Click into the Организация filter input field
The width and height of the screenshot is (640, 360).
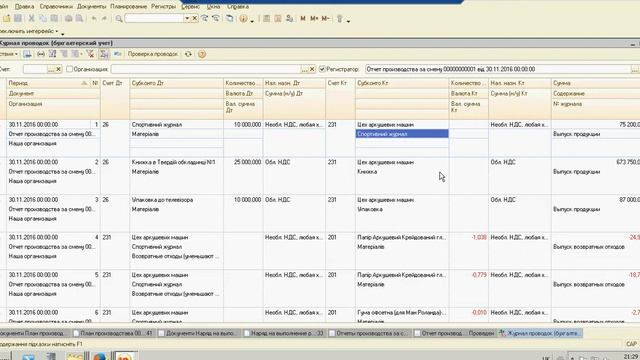coord(206,69)
